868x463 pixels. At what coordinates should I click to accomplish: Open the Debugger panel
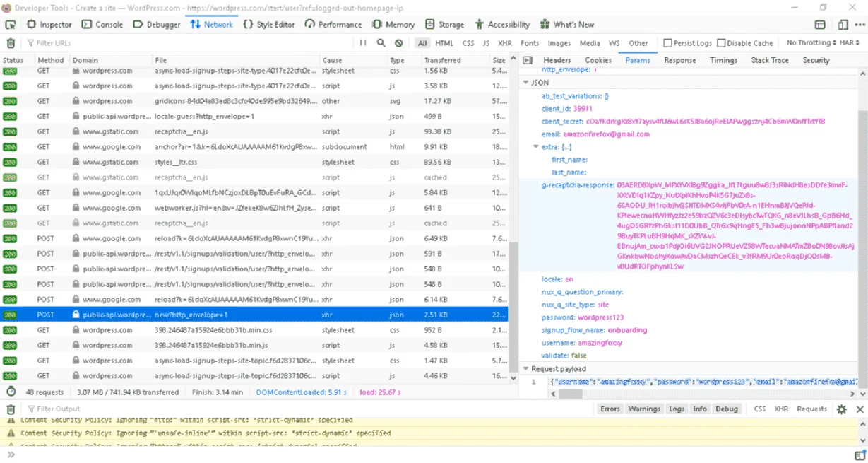click(x=156, y=24)
